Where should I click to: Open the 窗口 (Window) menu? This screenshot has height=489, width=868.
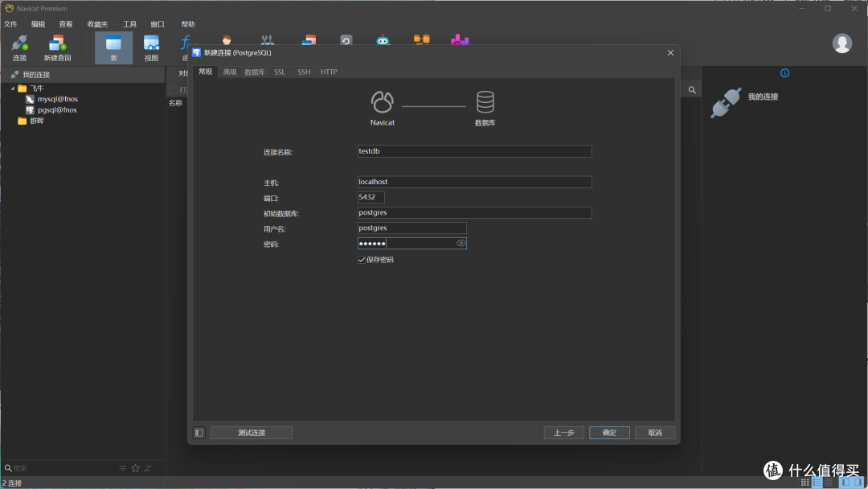coord(158,24)
